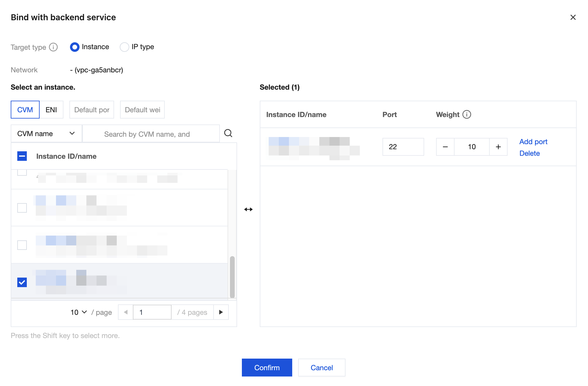This screenshot has height=386, width=588.
Task: Toggle the select-all Instance ID/name checkbox
Action: (22, 156)
